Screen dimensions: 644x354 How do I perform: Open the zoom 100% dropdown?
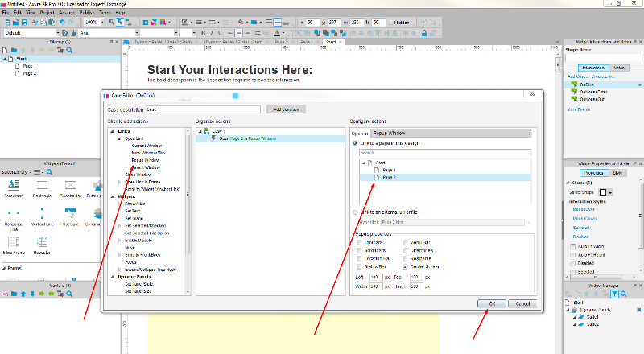(x=103, y=23)
